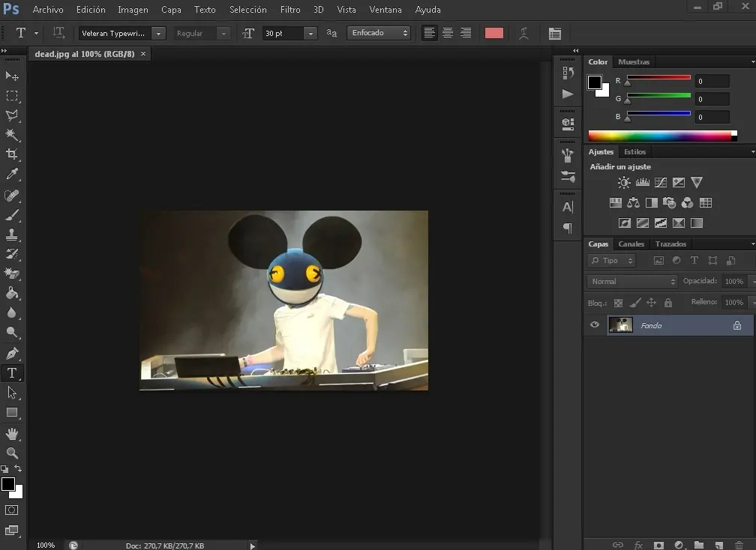756x550 pixels.
Task: Select the Crop tool
Action: [x=12, y=154]
